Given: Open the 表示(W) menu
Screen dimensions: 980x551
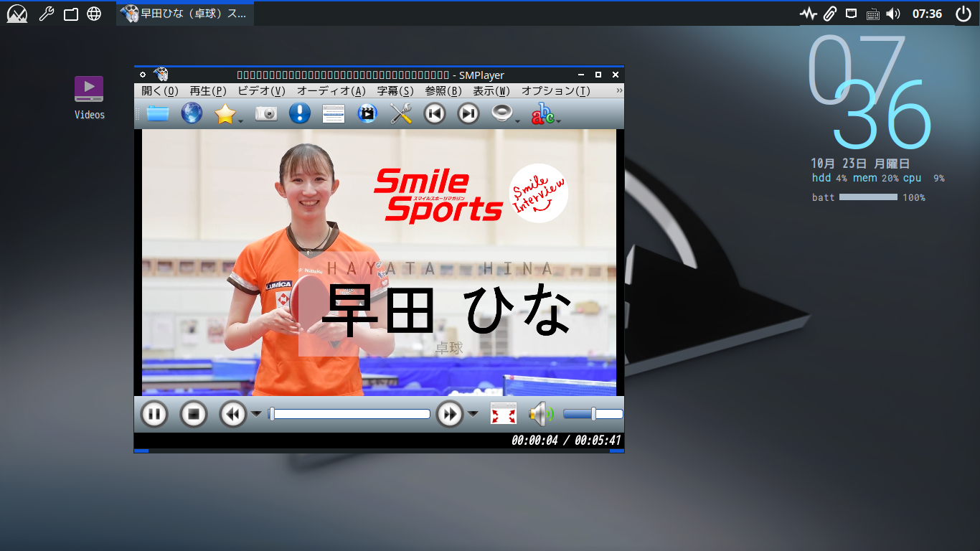Looking at the screenshot, I should click(491, 90).
